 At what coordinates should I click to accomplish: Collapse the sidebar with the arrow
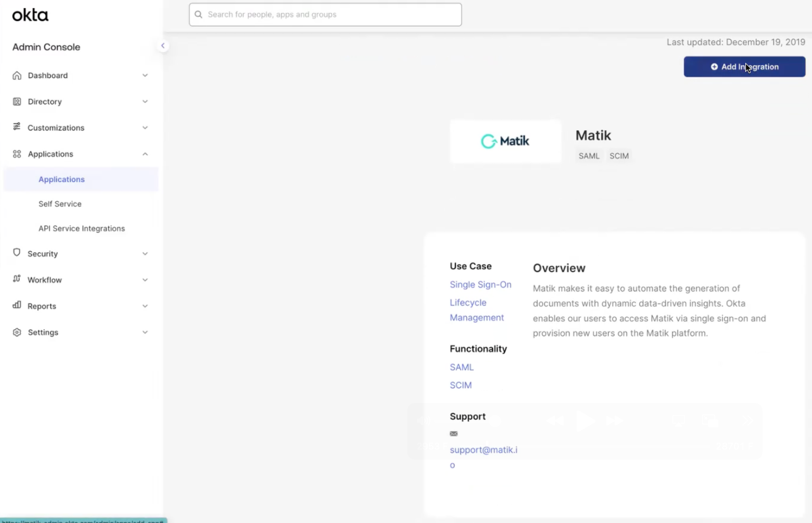(163, 46)
